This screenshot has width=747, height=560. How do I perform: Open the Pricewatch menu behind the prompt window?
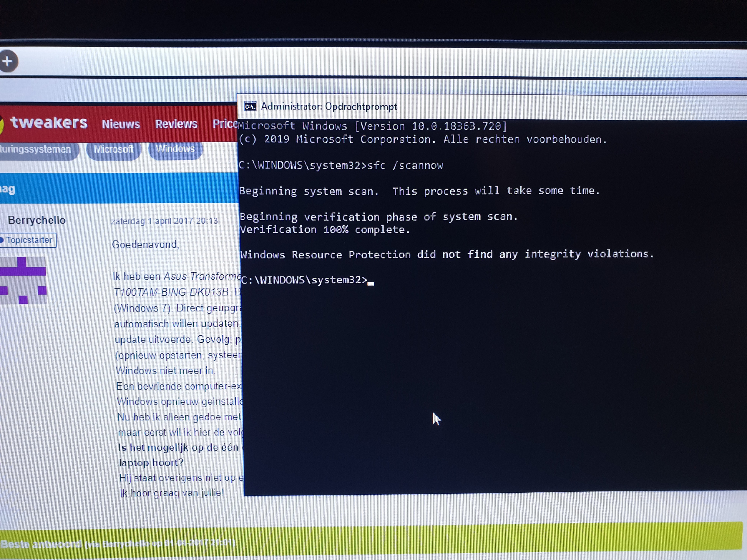pos(225,124)
